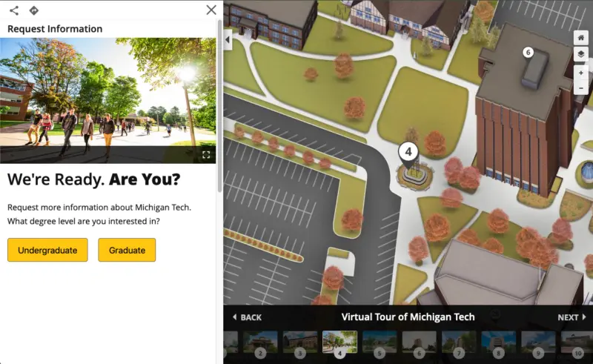Screen dimensions: 593x364
Task: Close the Request Information panel
Action: (211, 10)
